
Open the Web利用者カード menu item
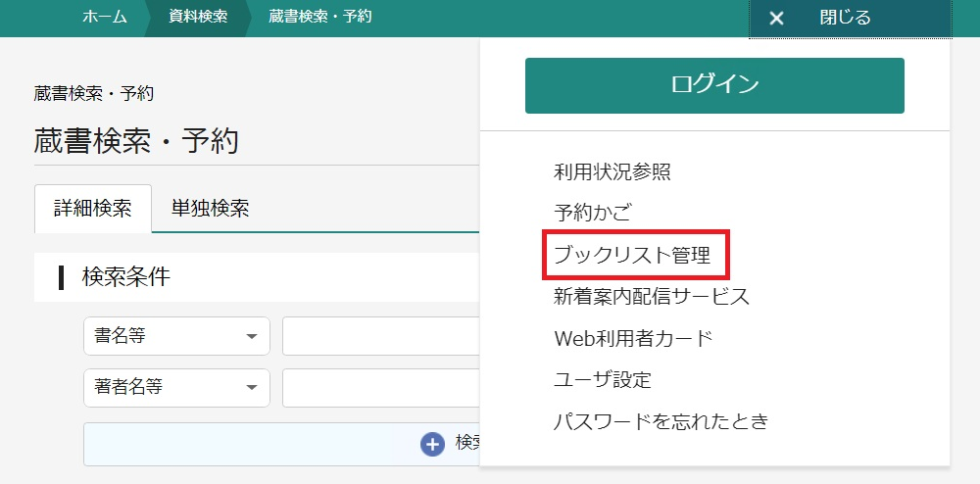coord(633,339)
